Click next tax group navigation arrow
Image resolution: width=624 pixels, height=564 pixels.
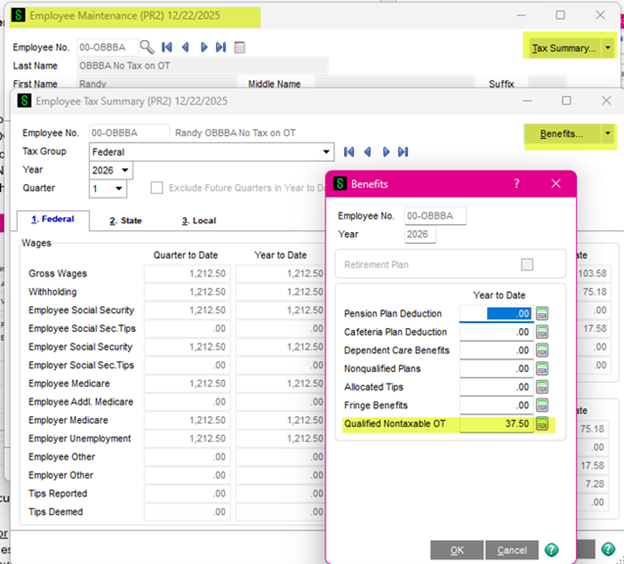pos(384,152)
